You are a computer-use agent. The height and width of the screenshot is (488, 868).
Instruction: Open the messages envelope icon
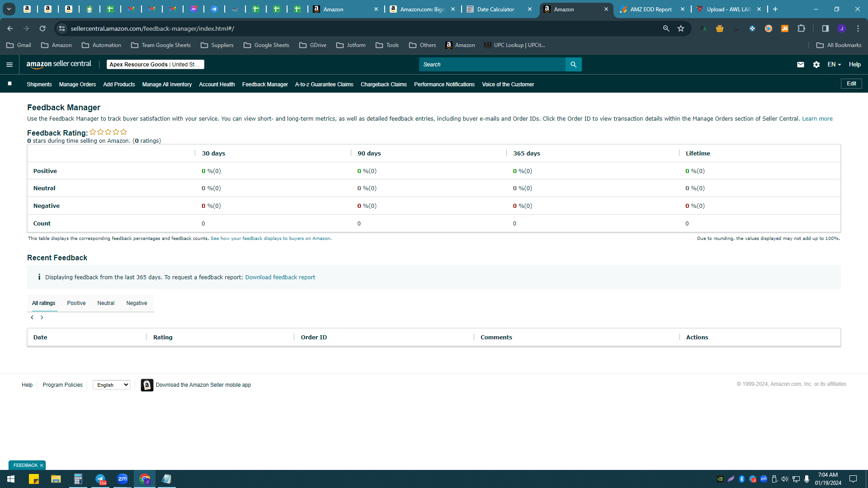pyautogui.click(x=801, y=65)
